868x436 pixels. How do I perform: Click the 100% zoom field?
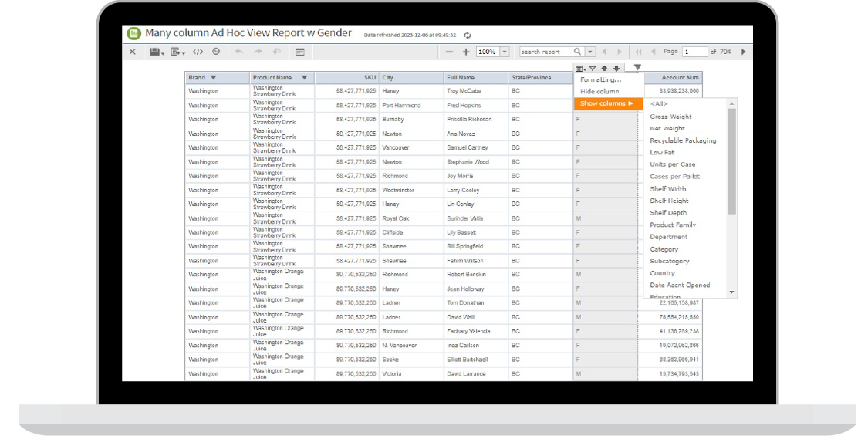click(x=488, y=52)
